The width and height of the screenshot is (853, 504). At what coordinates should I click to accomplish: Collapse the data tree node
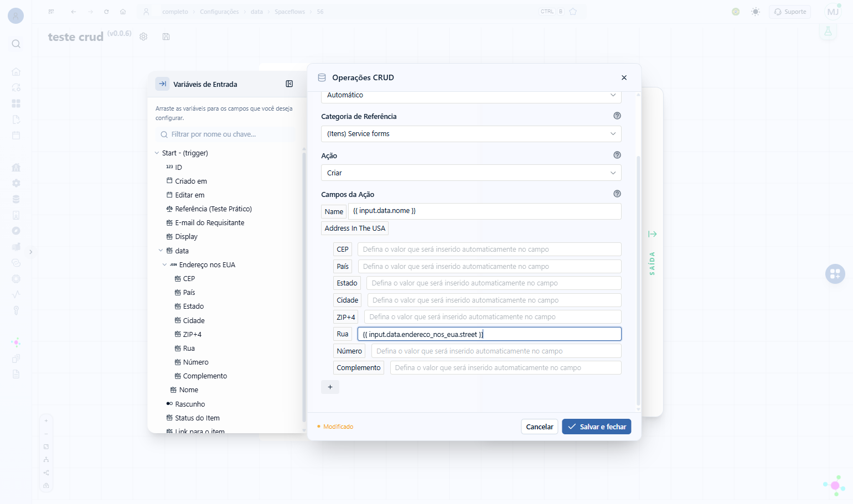click(161, 251)
